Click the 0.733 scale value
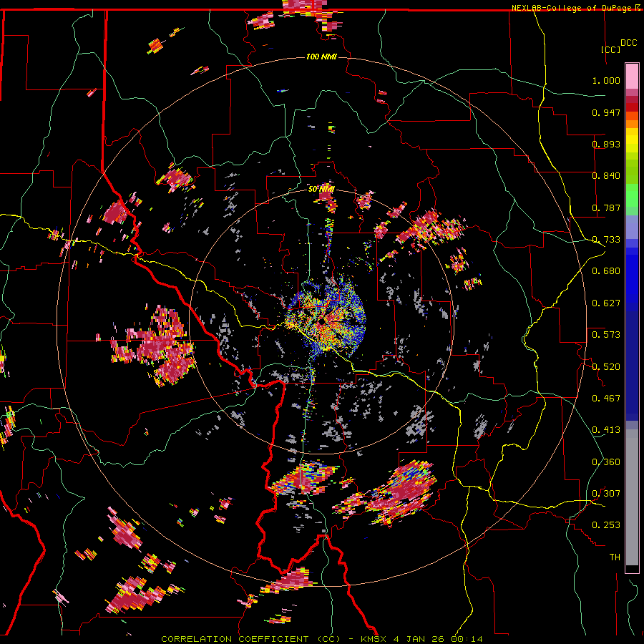 tap(606, 240)
